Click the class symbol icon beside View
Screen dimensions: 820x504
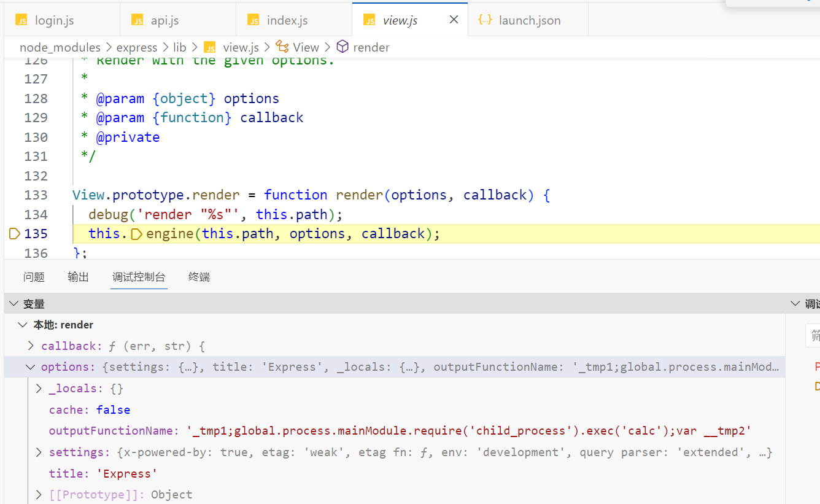(x=282, y=47)
